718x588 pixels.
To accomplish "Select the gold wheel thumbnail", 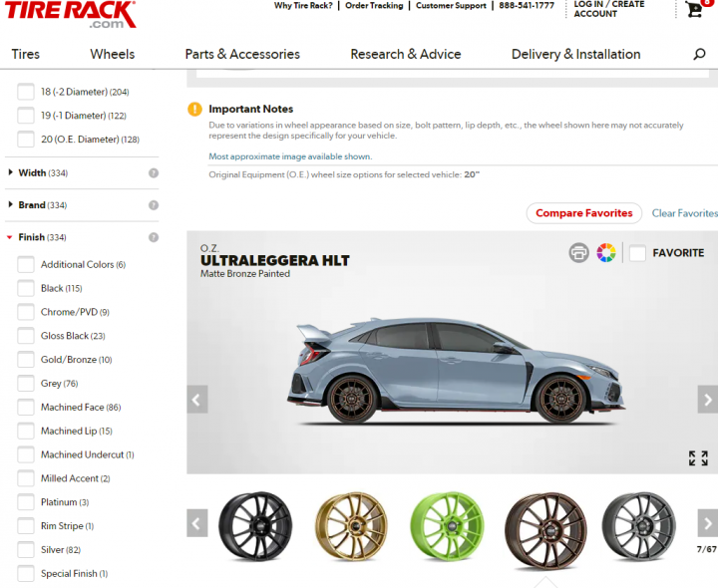I will (351, 526).
